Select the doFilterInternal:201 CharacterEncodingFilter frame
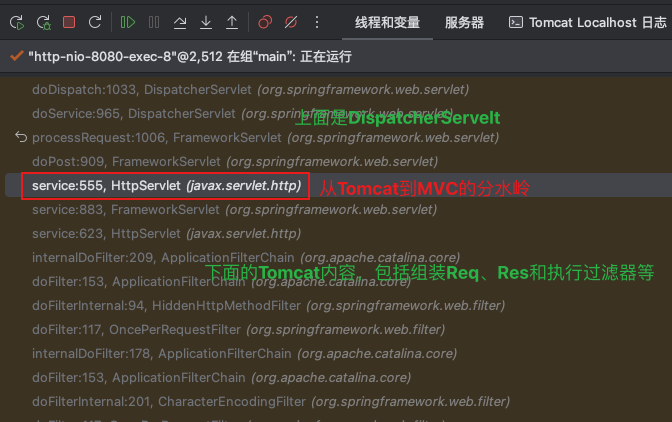Image resolution: width=672 pixels, height=422 pixels. [x=271, y=401]
